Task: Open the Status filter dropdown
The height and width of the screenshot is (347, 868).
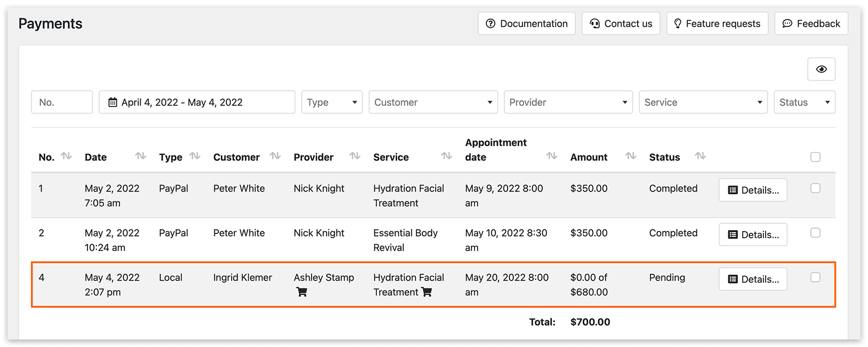Action: click(x=805, y=102)
